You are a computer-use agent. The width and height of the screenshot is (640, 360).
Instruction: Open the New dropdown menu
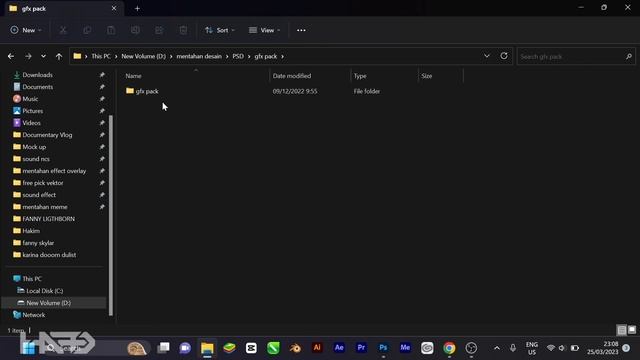[26, 30]
